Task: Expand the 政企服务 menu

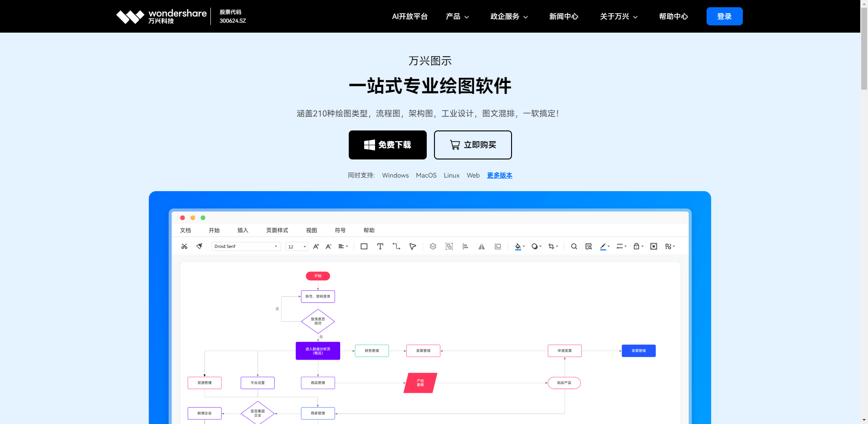Action: (x=509, y=16)
